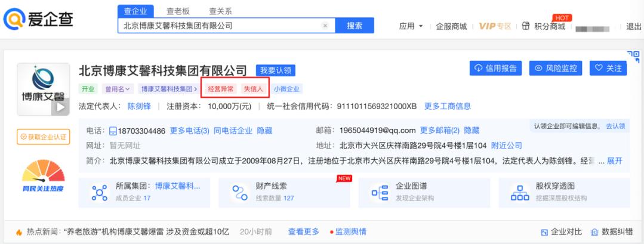Click the phone number icon before 18703304486

coord(113,131)
